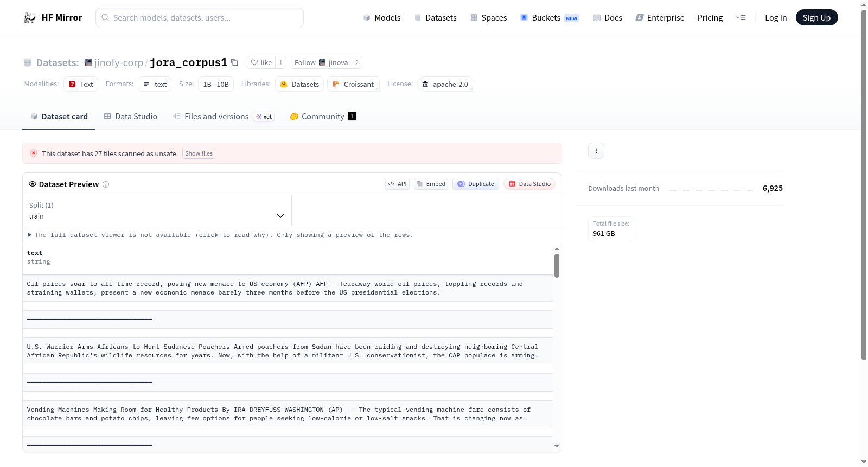Click the text column header
This screenshot has height=467, width=868.
click(35, 253)
